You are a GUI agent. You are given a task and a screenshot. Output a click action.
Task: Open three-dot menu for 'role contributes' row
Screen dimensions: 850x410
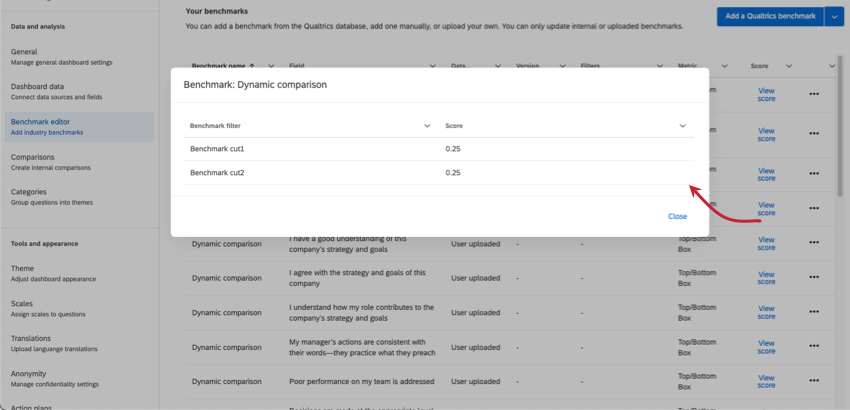pos(813,312)
